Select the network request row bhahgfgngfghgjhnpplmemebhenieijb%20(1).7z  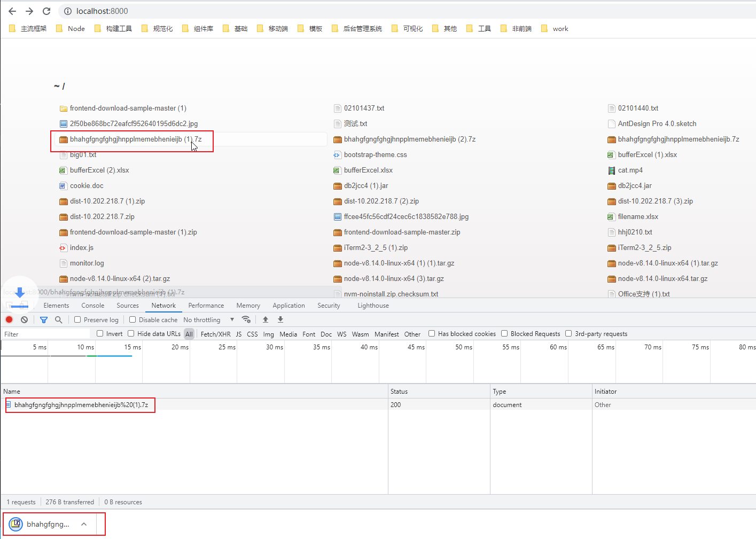click(378, 405)
